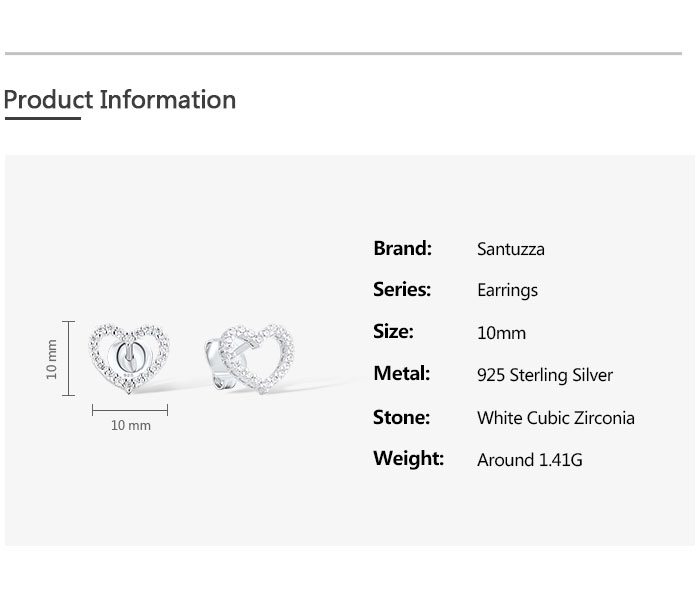The width and height of the screenshot is (700, 596).
Task: Click the Weight: label
Action: pyautogui.click(x=408, y=459)
